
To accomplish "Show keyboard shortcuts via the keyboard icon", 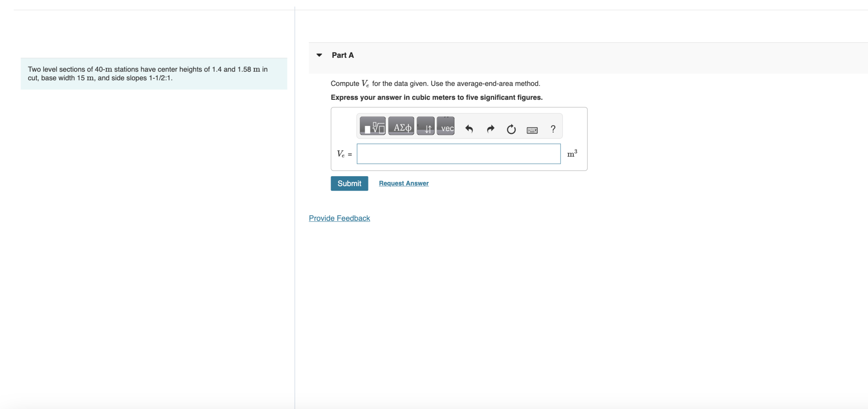I will [532, 130].
